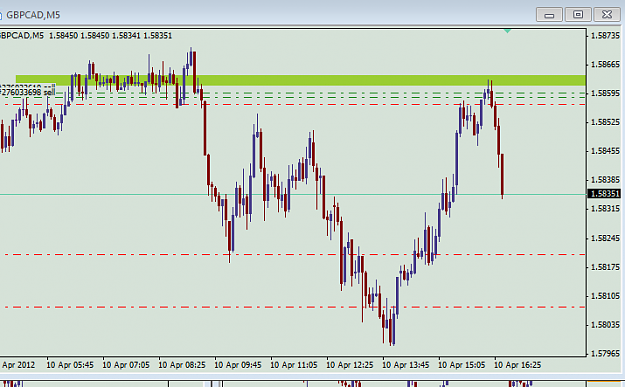The width and height of the screenshot is (625, 387).
Task: Select the green rectangle zone on chart
Action: point(301,80)
